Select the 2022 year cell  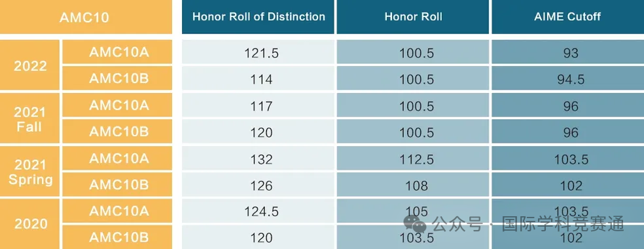click(30, 65)
